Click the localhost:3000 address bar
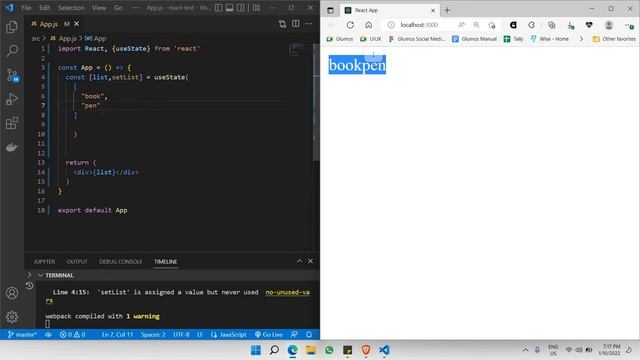 coord(419,25)
